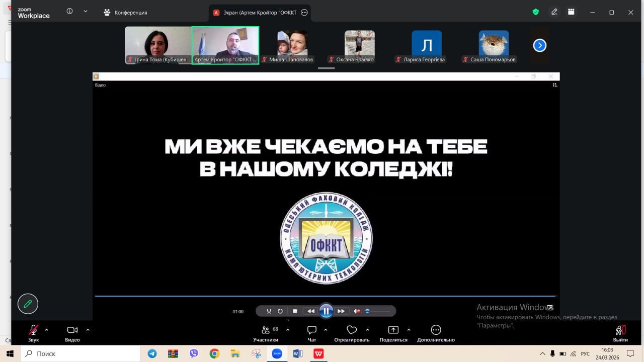The image size is (644, 362).
Task: Click the Поделиться share screen icon
Action: click(x=393, y=330)
